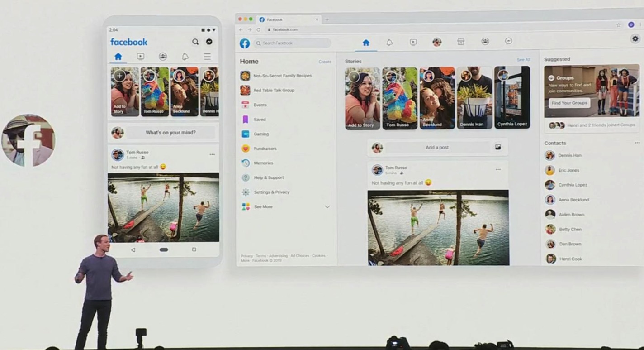Open Messenger icon in desktop navigation
644x350 pixels.
509,41
